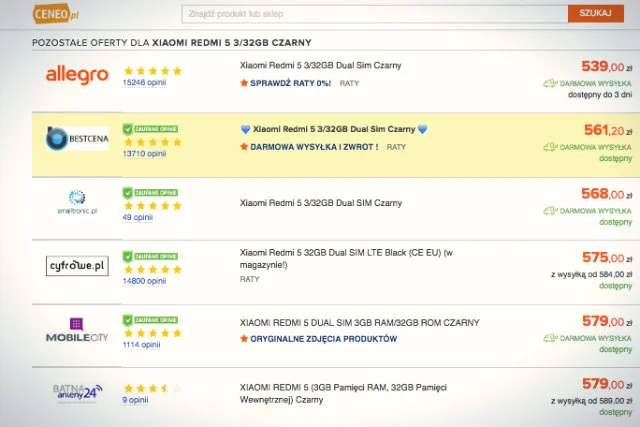Open the cyfrowe.pl shop logo
This screenshot has width=640, height=427.
(77, 266)
